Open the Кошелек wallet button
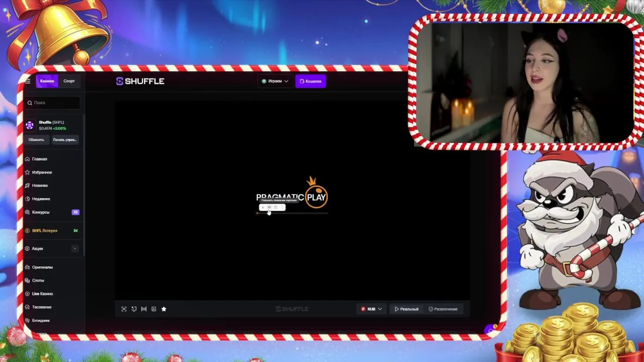The height and width of the screenshot is (362, 644). tap(310, 81)
